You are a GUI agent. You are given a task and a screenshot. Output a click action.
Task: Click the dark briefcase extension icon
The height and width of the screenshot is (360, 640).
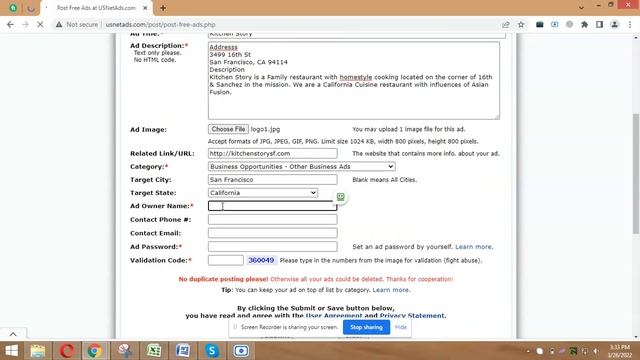(x=540, y=24)
